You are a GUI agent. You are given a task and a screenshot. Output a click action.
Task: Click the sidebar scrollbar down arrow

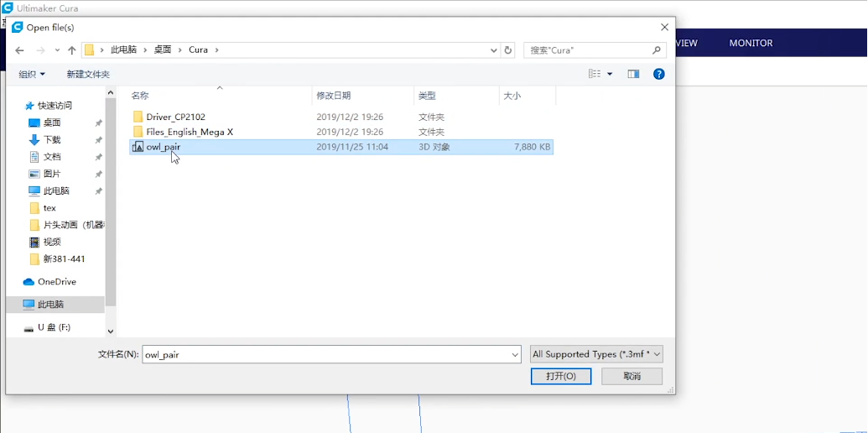click(110, 331)
